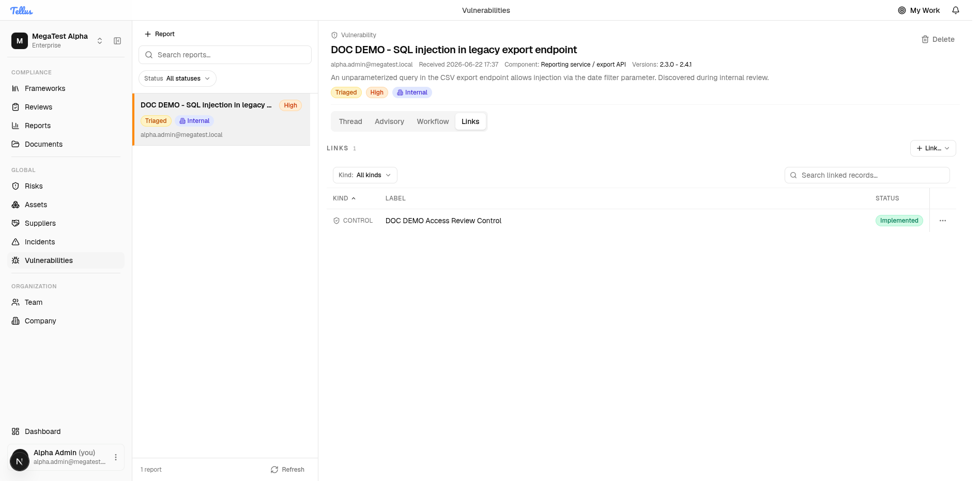Screen dimensions: 980x481
Task: Click the Assets cubes icon
Action: pyautogui.click(x=16, y=205)
